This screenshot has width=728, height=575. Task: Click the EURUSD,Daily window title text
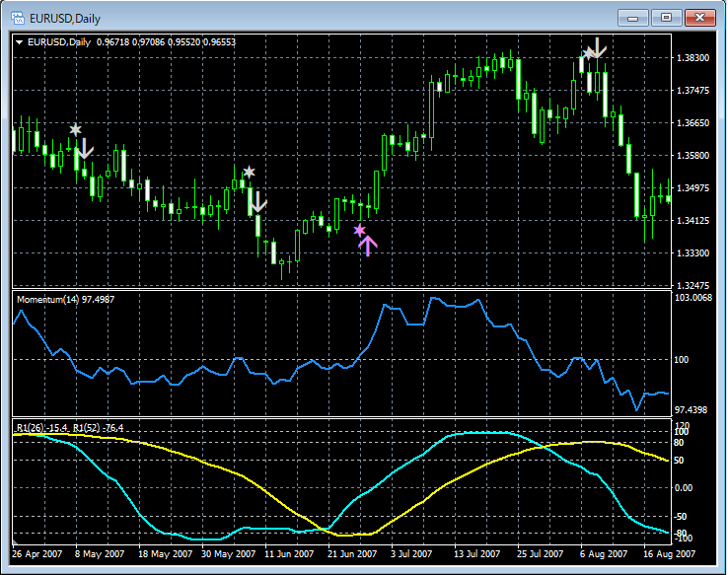pyautogui.click(x=64, y=18)
